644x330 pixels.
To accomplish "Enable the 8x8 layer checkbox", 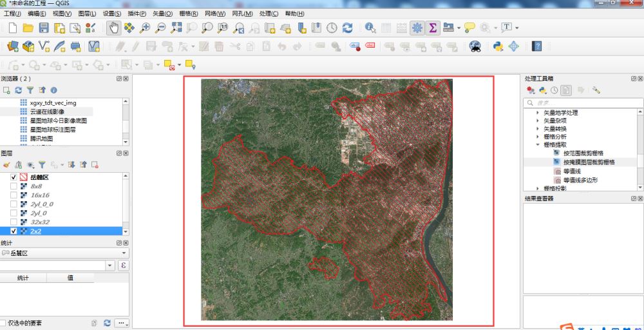I will 14,186.
